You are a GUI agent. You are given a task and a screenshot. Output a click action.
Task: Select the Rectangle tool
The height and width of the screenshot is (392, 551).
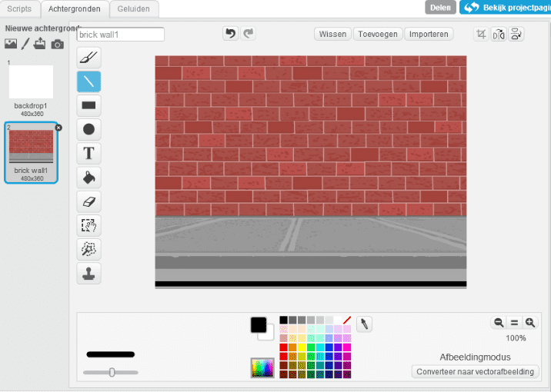pyautogui.click(x=88, y=105)
